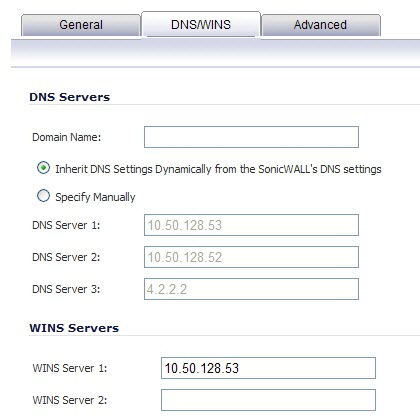Viewport: 420px width, 417px height.
Task: Focus the empty WINS Server 2 field
Action: coord(268,400)
